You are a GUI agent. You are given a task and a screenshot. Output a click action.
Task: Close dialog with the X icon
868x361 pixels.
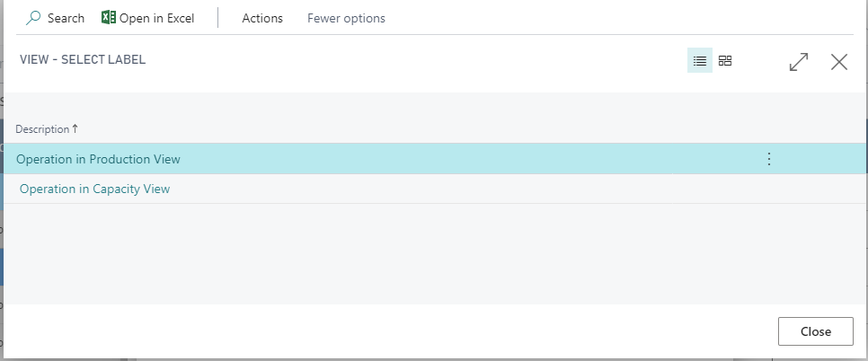point(839,62)
